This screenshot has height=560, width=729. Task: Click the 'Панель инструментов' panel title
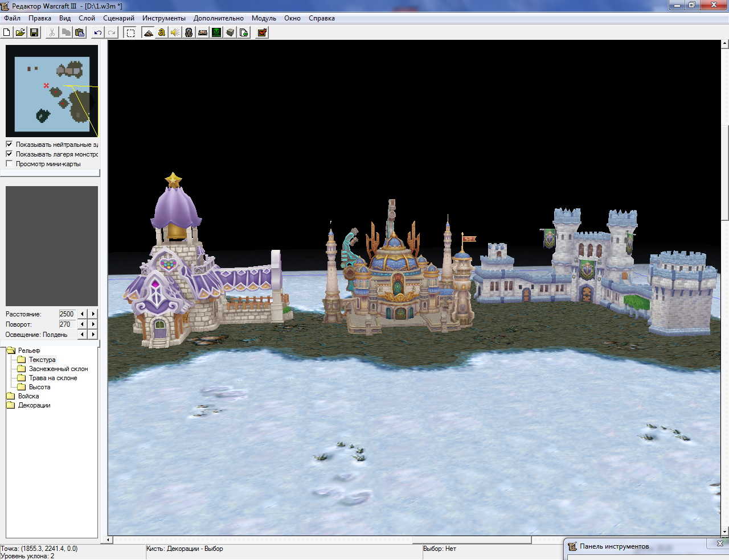(x=615, y=546)
